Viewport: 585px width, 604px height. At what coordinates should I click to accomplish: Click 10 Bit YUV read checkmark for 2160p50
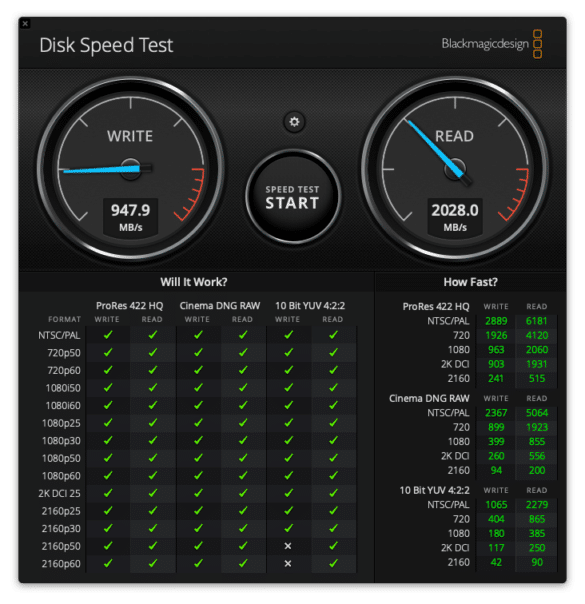tap(334, 545)
